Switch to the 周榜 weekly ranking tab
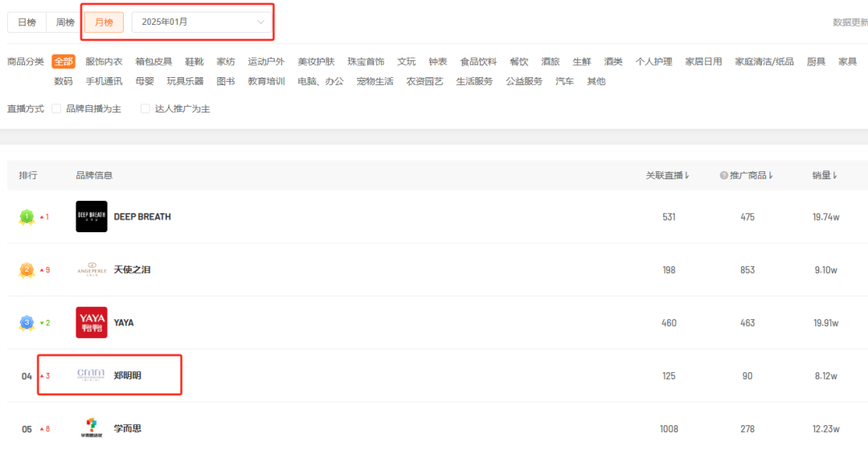Viewport: 868px width, 450px height. 65,22
